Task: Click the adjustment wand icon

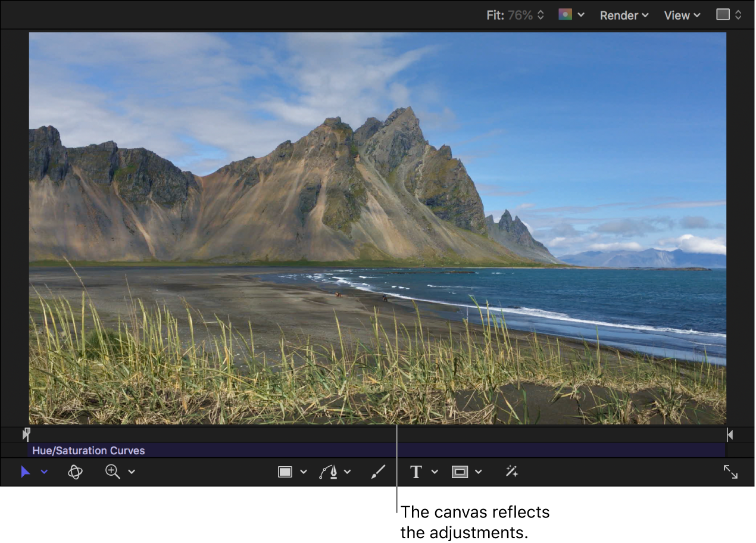Action: (x=511, y=472)
